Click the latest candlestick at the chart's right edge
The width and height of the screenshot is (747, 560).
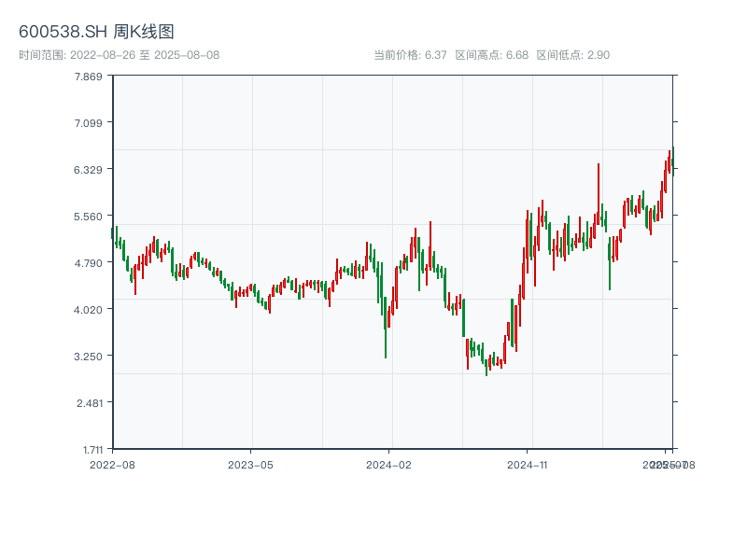[x=671, y=160]
